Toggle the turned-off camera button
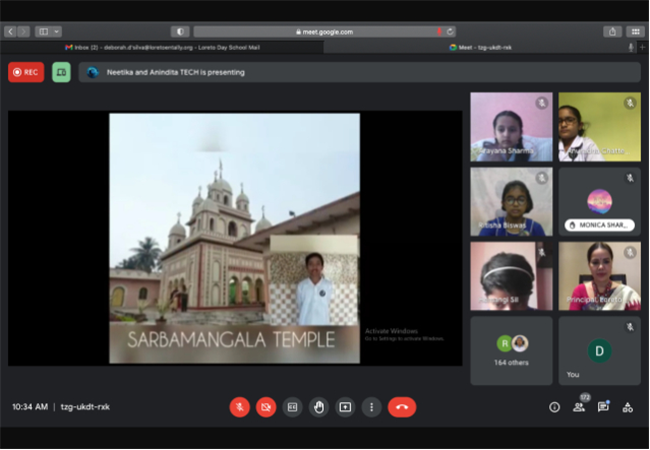 (x=266, y=407)
